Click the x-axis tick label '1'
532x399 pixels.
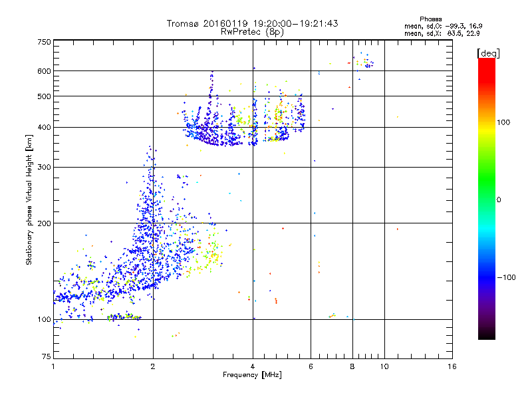pyautogui.click(x=53, y=366)
